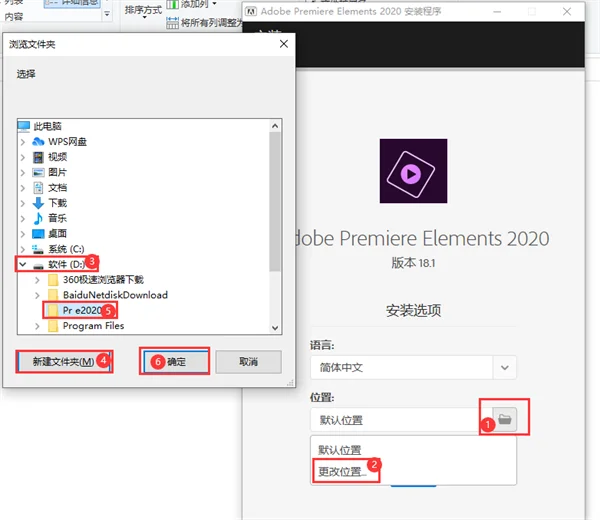600x520 pixels.
Task: Expand the 图片 tree node
Action: [23, 173]
